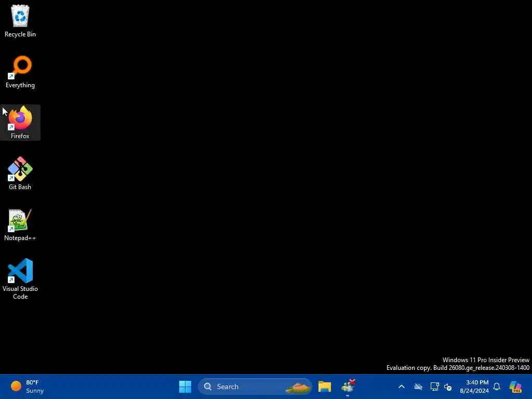Open the weather widget showing 80°F Sunny

pyautogui.click(x=27, y=387)
